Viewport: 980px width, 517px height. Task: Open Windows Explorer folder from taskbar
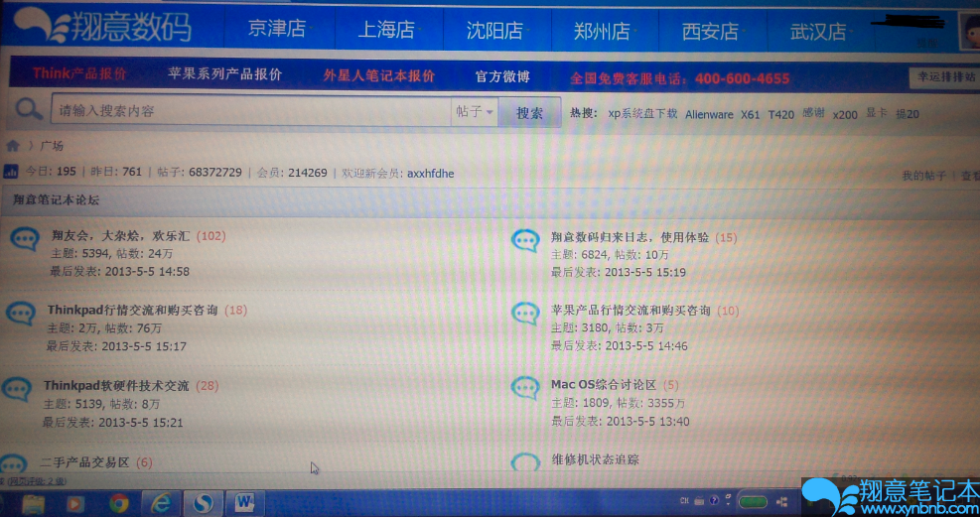[34, 503]
